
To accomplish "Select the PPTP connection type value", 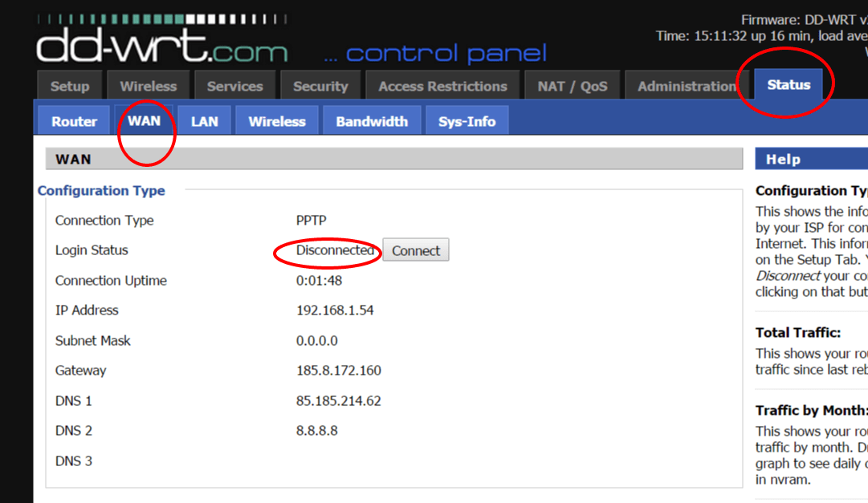I will pyautogui.click(x=311, y=221).
